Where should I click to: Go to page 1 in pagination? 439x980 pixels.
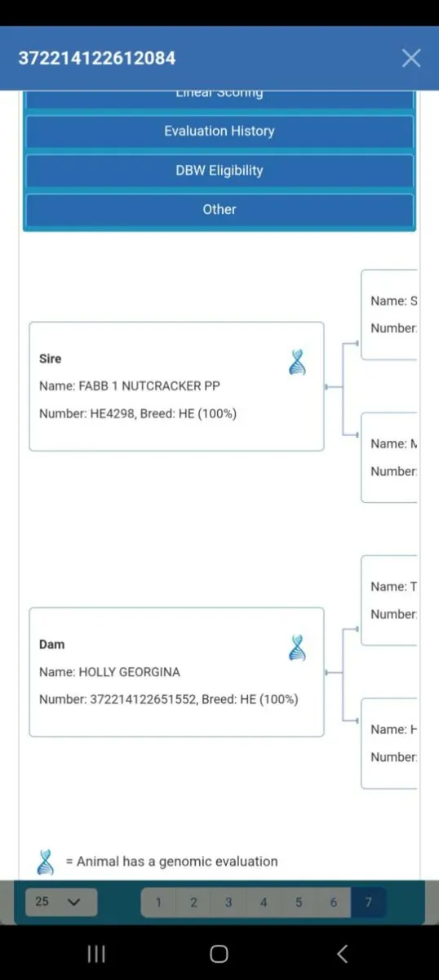pyautogui.click(x=158, y=902)
